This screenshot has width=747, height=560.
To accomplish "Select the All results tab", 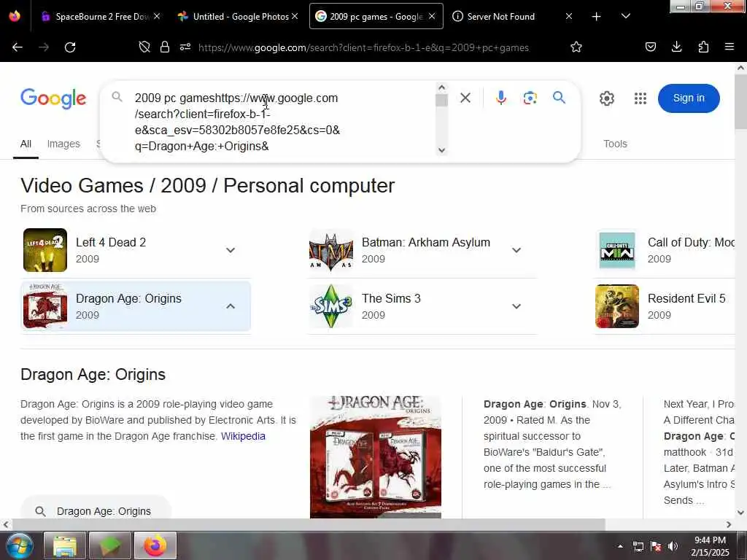I will pyautogui.click(x=26, y=144).
